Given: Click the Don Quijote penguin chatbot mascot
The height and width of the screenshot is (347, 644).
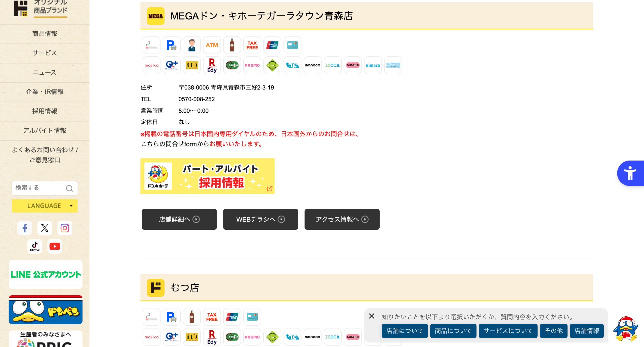Looking at the screenshot, I should (x=626, y=329).
